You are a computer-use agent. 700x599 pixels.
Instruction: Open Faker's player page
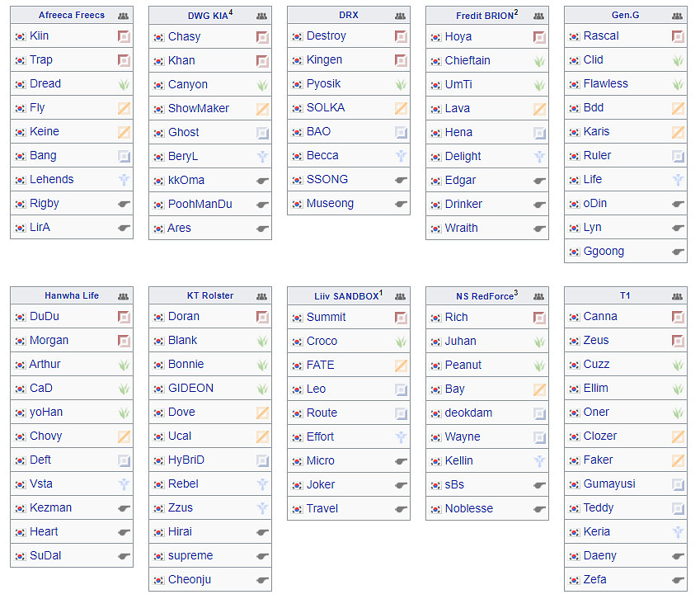click(598, 460)
